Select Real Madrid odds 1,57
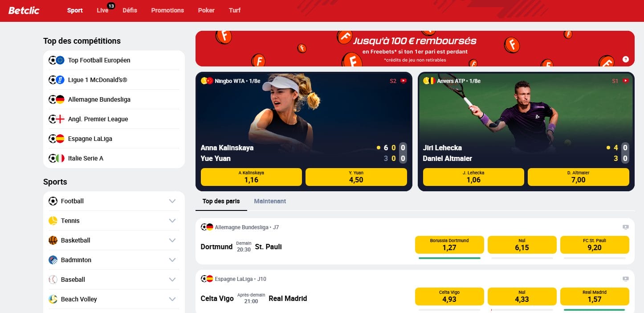The height and width of the screenshot is (313, 644). [x=595, y=296]
